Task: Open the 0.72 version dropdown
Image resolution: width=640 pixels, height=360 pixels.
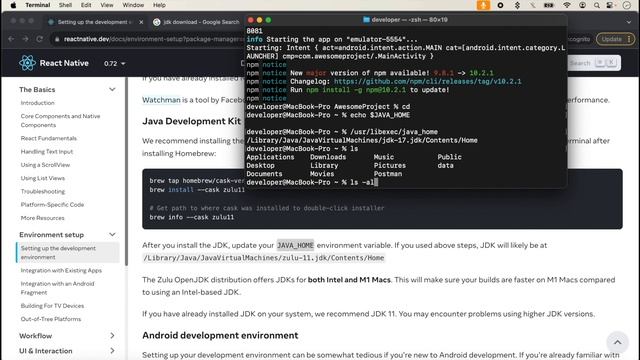Action: point(114,64)
